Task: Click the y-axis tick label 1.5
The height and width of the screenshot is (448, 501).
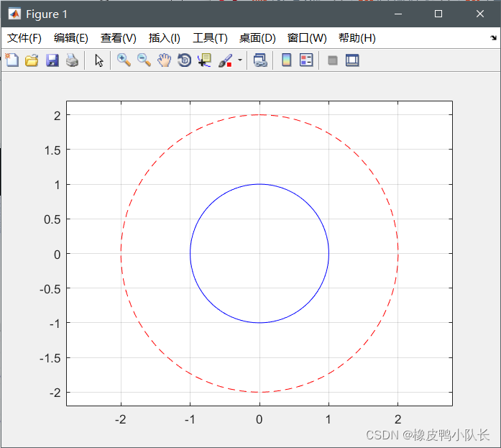Action: click(x=52, y=150)
